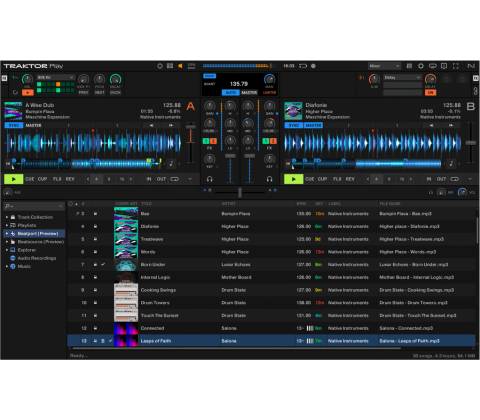The width and height of the screenshot is (480, 420).
Task: Jump to track start on Deck A stripe
Action: coord(8,164)
